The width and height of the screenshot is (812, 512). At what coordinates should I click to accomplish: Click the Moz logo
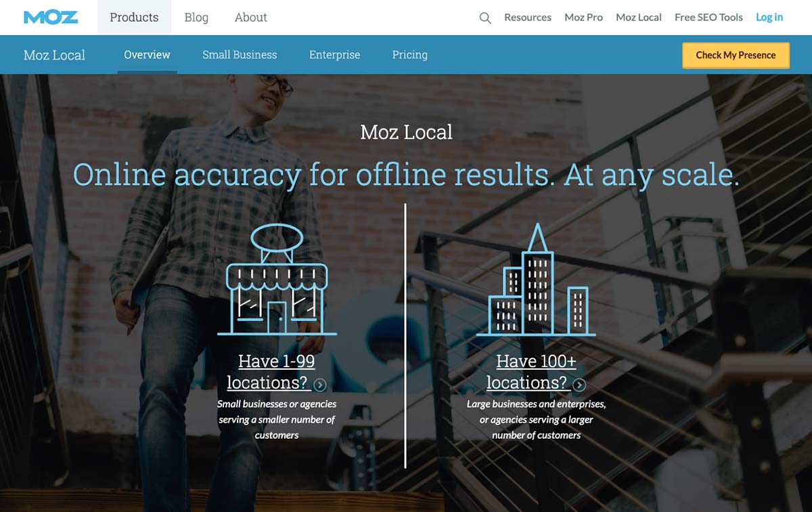click(x=51, y=17)
